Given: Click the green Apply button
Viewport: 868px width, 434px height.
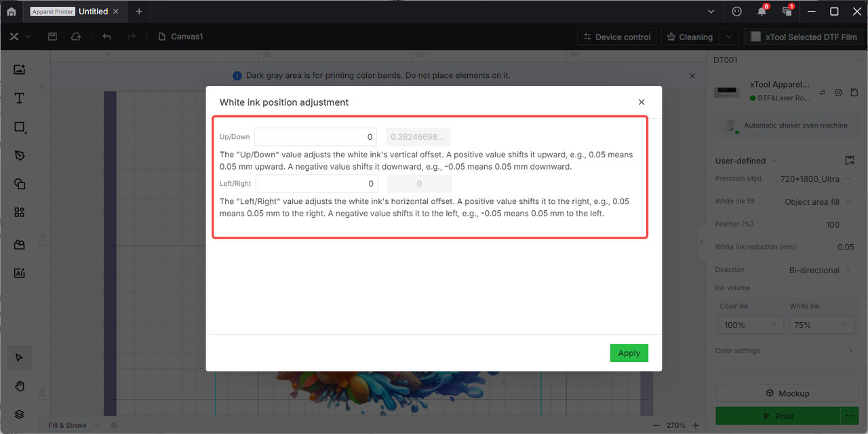Looking at the screenshot, I should (x=629, y=353).
